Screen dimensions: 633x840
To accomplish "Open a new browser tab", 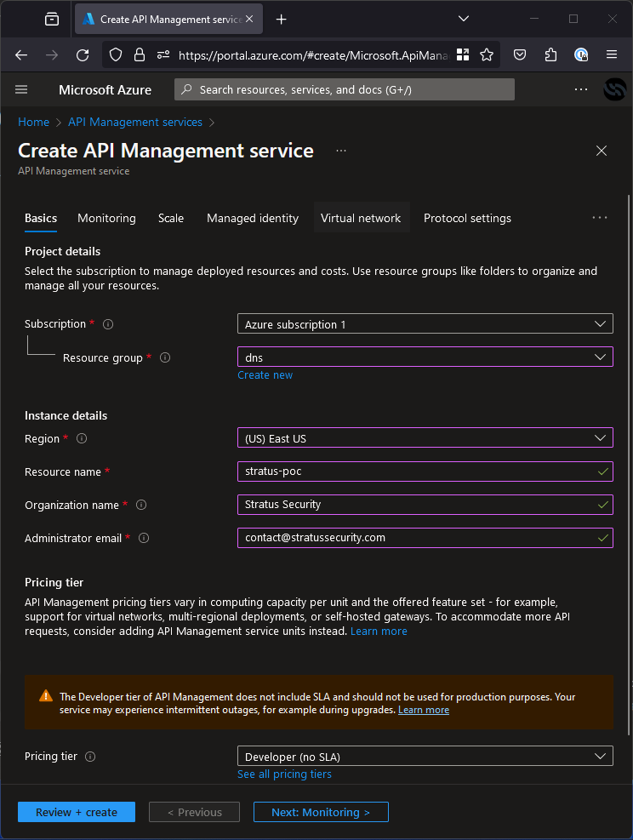I will 281,20.
